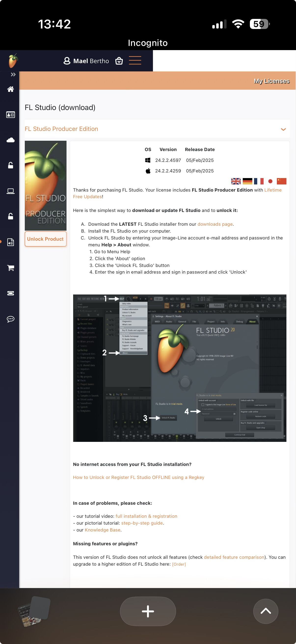296x644 pixels.
Task: Click the Producer Edition box art image
Action: point(45,185)
